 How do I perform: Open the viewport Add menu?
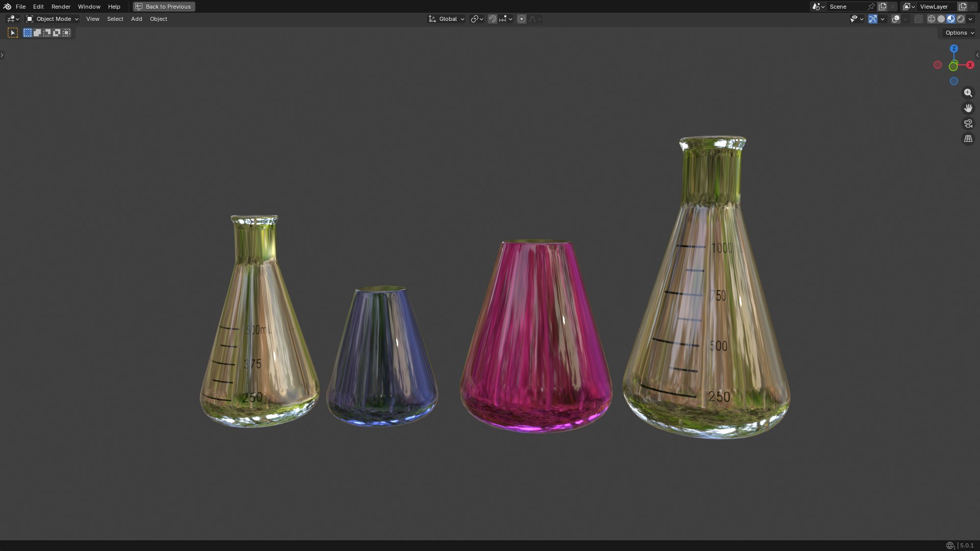[136, 19]
